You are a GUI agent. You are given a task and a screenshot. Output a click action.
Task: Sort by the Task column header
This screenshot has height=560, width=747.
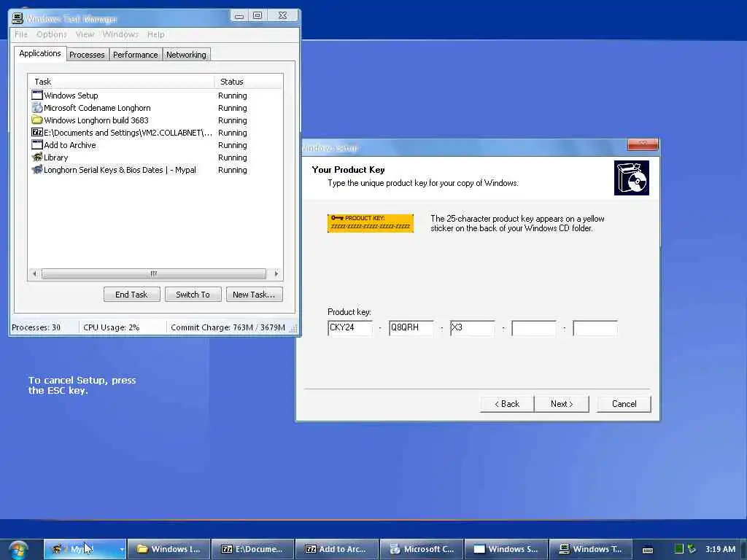121,82
